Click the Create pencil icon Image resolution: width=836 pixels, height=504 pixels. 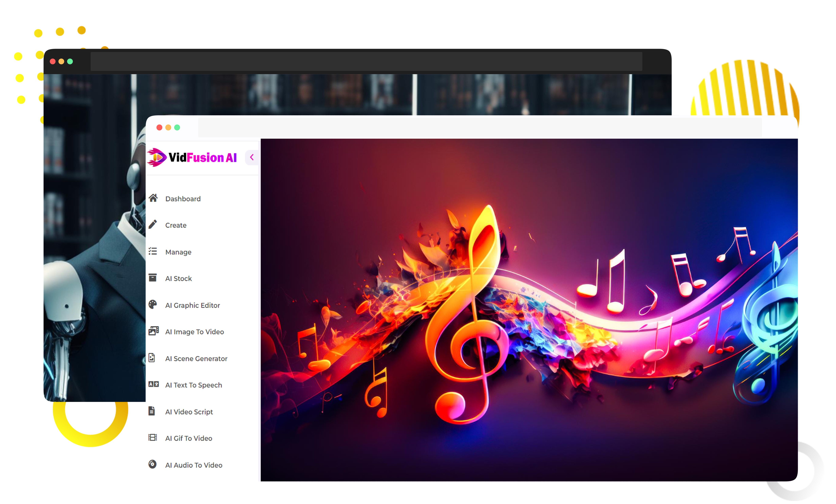point(153,224)
